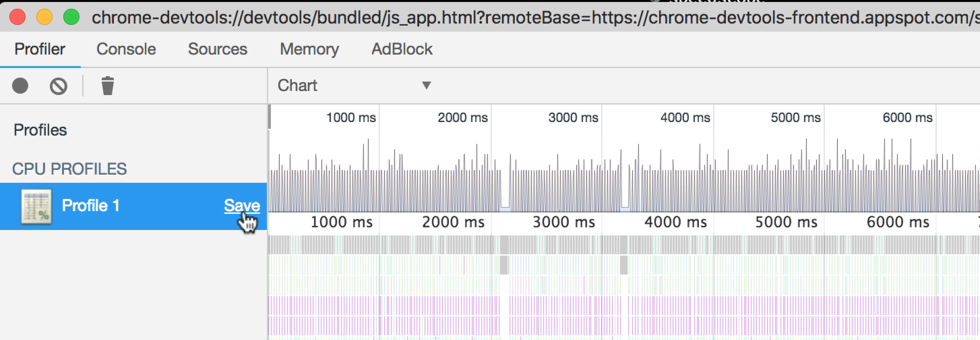This screenshot has width=980, height=340.
Task: Click the window's yellow minimize button
Action: coord(44,18)
